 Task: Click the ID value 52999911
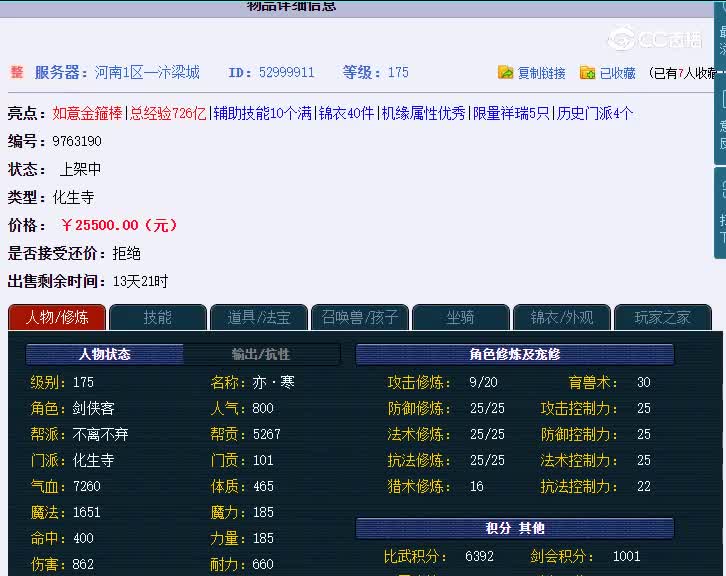[x=287, y=72]
